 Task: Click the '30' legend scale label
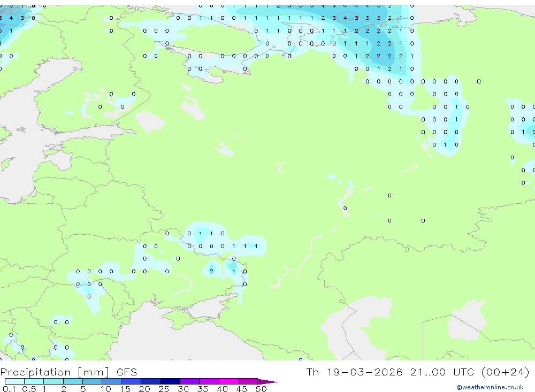click(x=184, y=389)
